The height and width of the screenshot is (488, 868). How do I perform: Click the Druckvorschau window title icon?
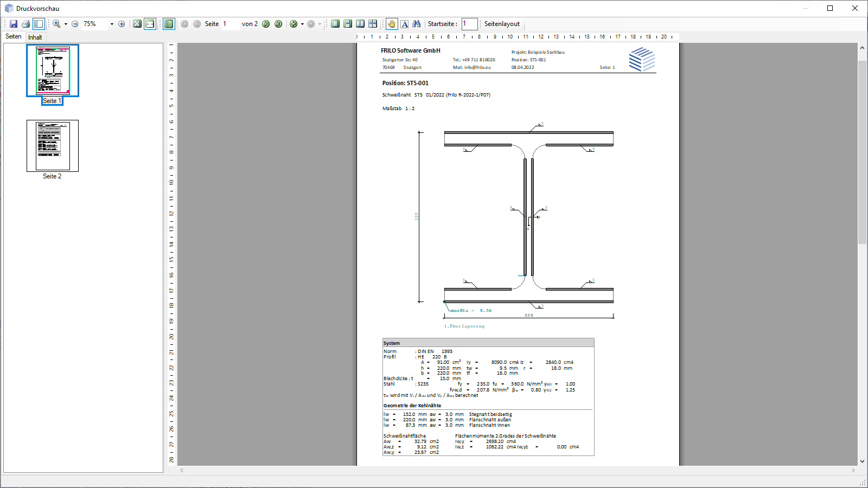pos(9,8)
